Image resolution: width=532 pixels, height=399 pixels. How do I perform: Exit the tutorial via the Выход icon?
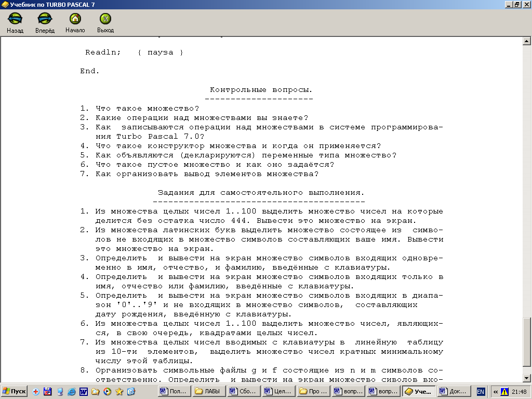point(105,19)
